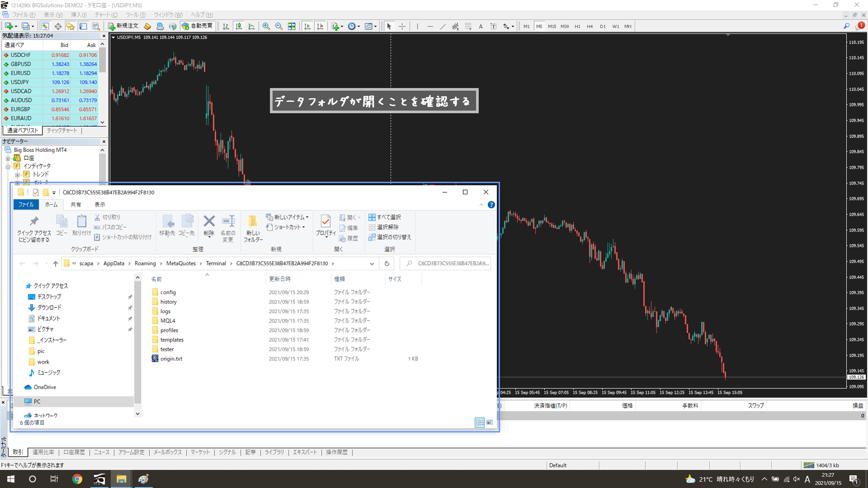The image size is (868, 488).
Task: Toggle AutoTrading (自動売買) button
Action: coord(198,26)
